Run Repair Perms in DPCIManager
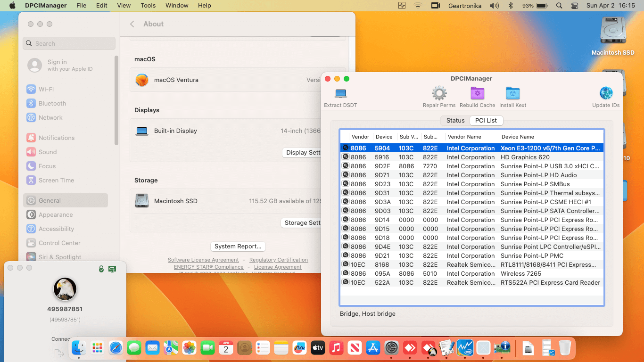 439,93
